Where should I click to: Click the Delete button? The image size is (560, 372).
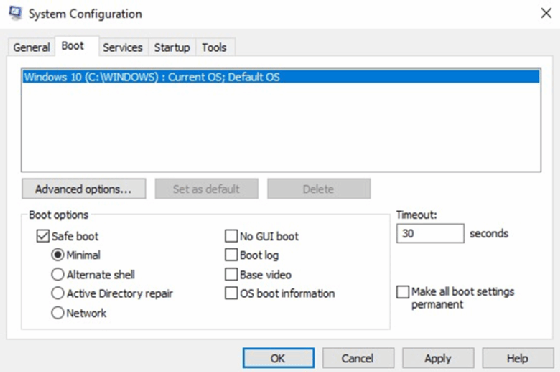click(319, 189)
